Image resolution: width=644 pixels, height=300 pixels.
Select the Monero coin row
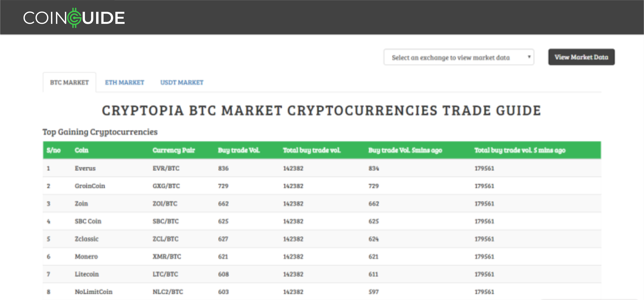point(86,257)
